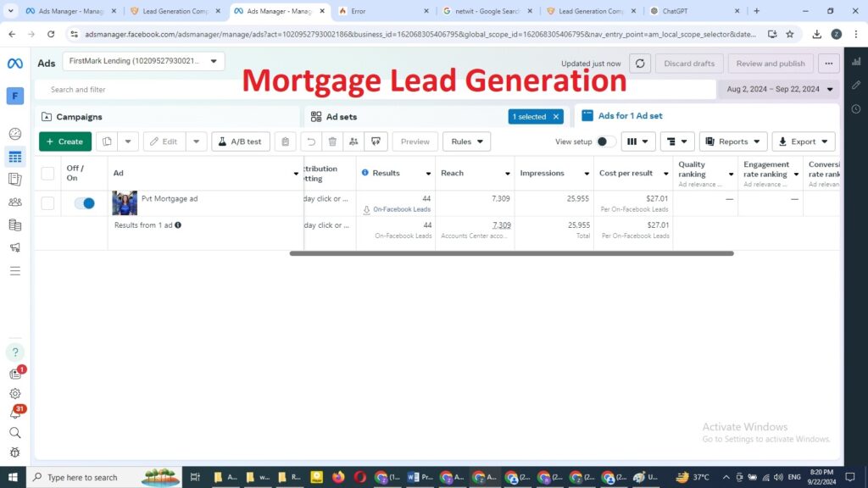This screenshot has width=868, height=488.
Task: Click the browser address bar URL
Action: coord(420,34)
